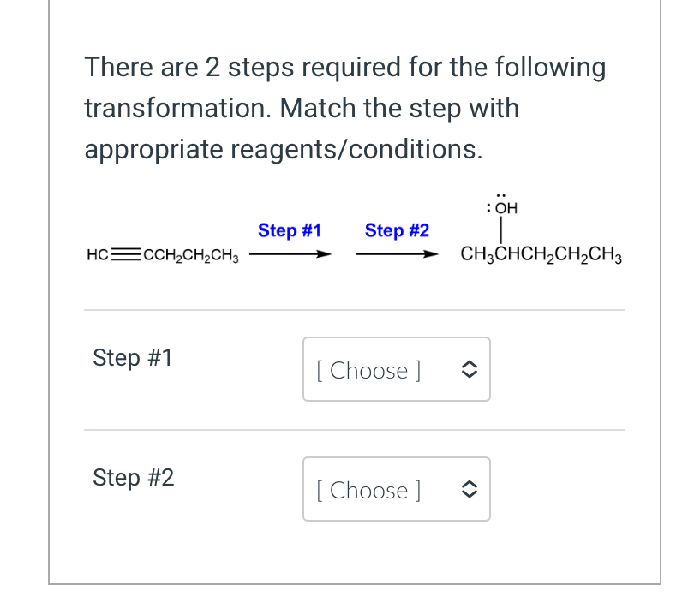
Task: Click the product formula CH3CHCH2CH2CH3
Action: click(x=541, y=254)
